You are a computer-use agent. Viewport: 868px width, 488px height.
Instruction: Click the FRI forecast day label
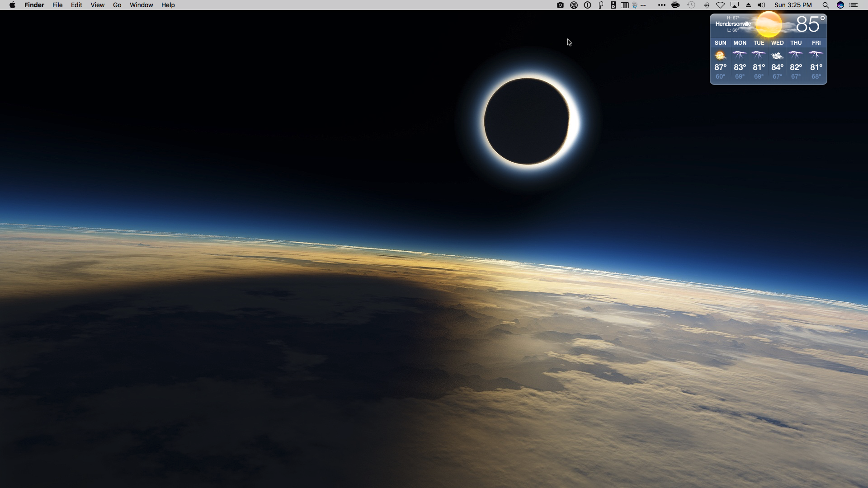click(x=816, y=43)
